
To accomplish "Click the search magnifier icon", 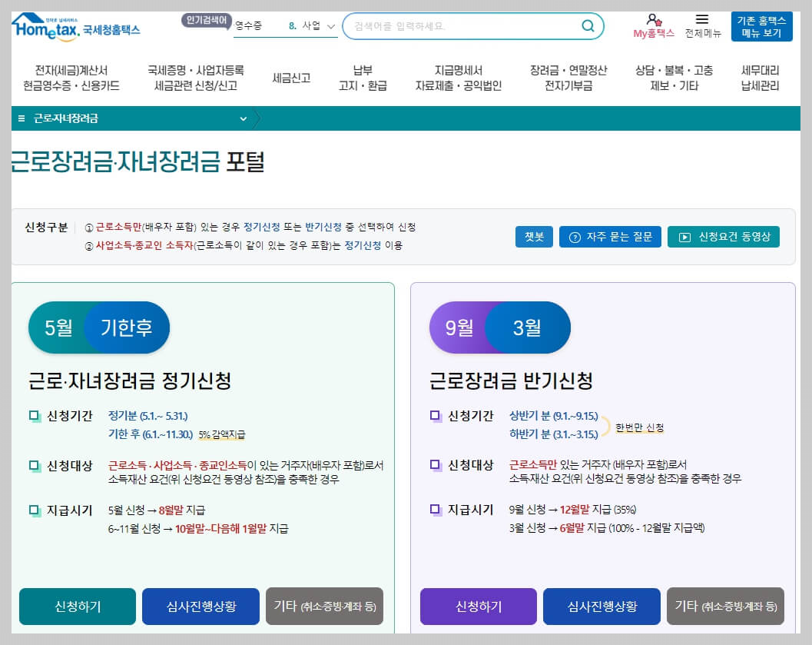I will (588, 25).
